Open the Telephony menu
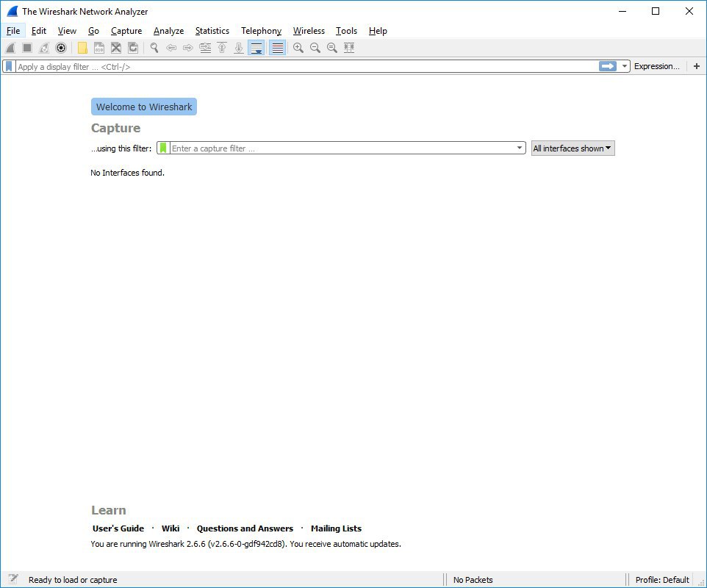 click(x=261, y=31)
